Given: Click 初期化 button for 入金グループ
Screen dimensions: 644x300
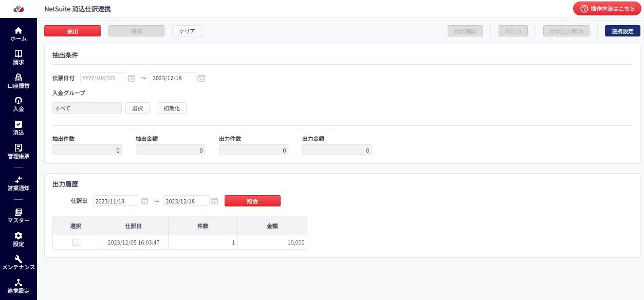Looking at the screenshot, I should pyautogui.click(x=172, y=108).
